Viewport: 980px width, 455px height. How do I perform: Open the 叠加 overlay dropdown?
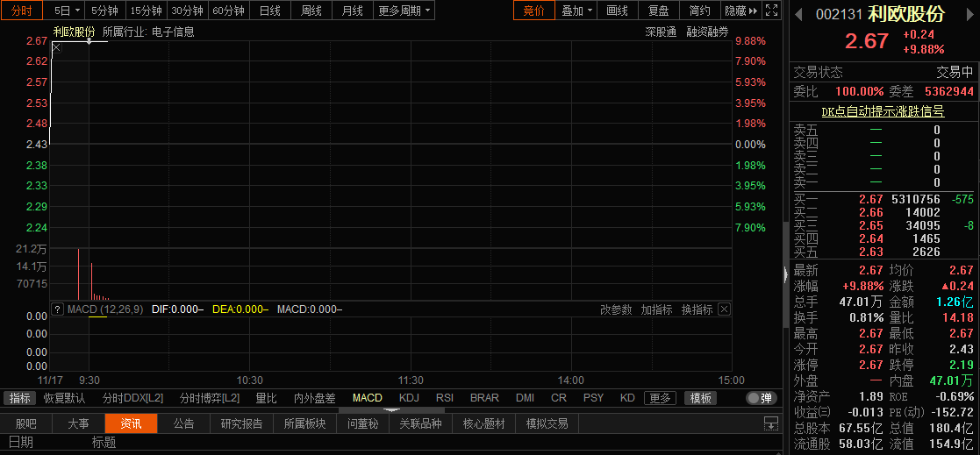pyautogui.click(x=577, y=11)
